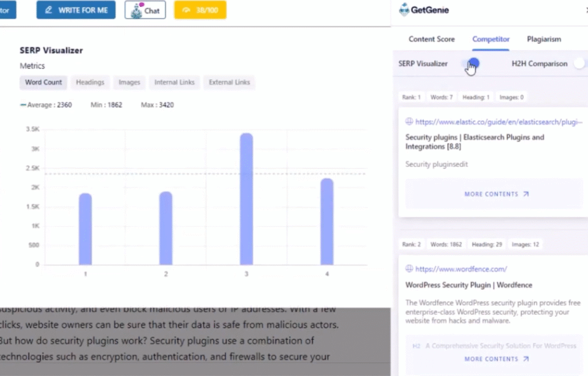This screenshot has height=376, width=588.
Task: Click the bar for competitor 1
Action: click(x=86, y=229)
